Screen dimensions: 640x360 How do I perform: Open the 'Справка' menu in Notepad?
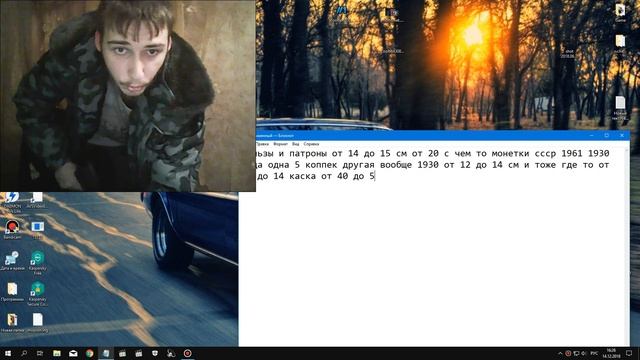(311, 144)
